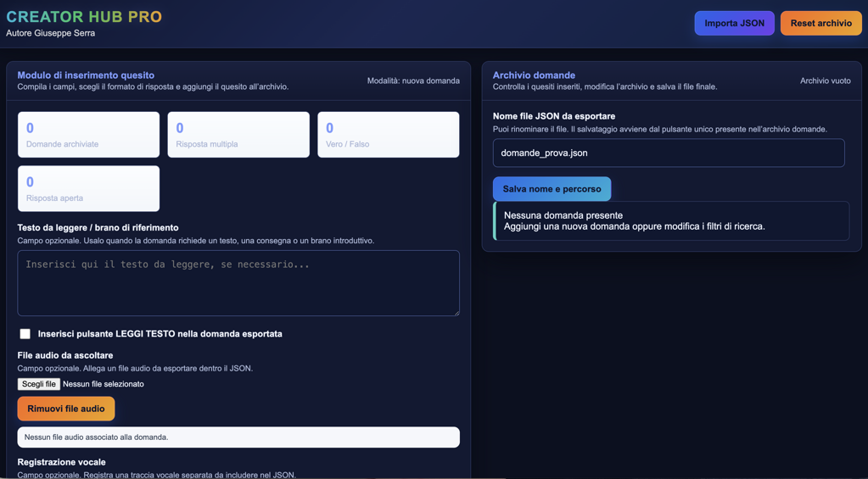Select the Vero / Falso counter card
This screenshot has height=479, width=868.
click(388, 135)
